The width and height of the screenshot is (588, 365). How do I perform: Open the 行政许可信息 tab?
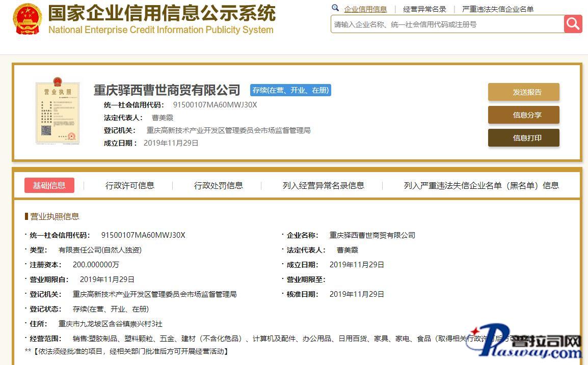[x=130, y=185]
